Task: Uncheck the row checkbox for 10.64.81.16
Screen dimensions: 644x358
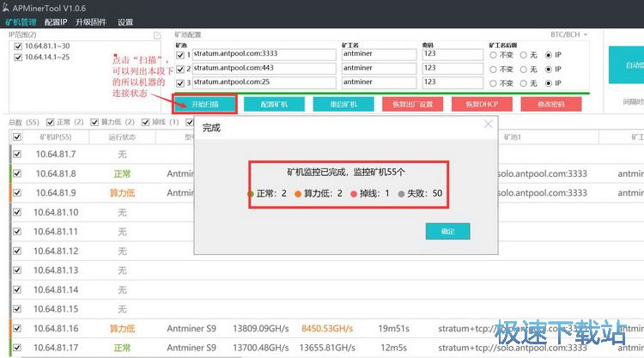Action: click(x=17, y=328)
